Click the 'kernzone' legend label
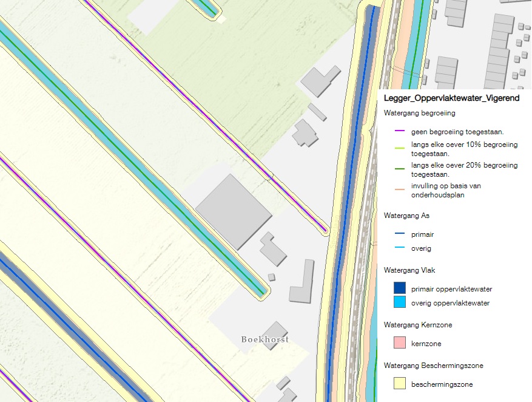Viewport: 532px width, 402px height. pos(426,344)
